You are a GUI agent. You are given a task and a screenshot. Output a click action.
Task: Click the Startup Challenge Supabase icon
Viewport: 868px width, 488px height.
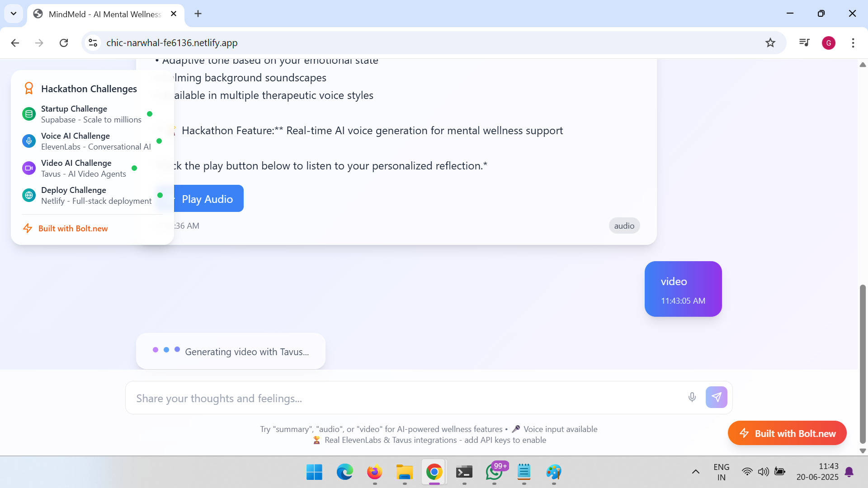[x=29, y=114]
